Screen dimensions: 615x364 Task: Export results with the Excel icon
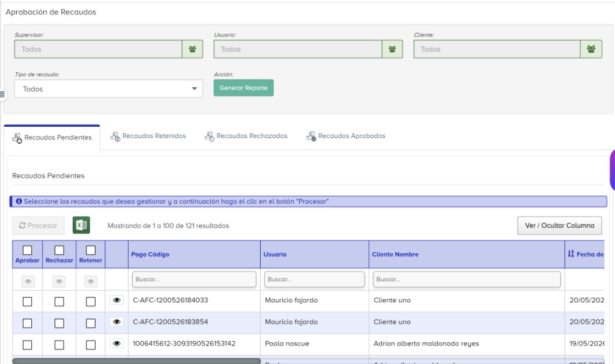81,225
